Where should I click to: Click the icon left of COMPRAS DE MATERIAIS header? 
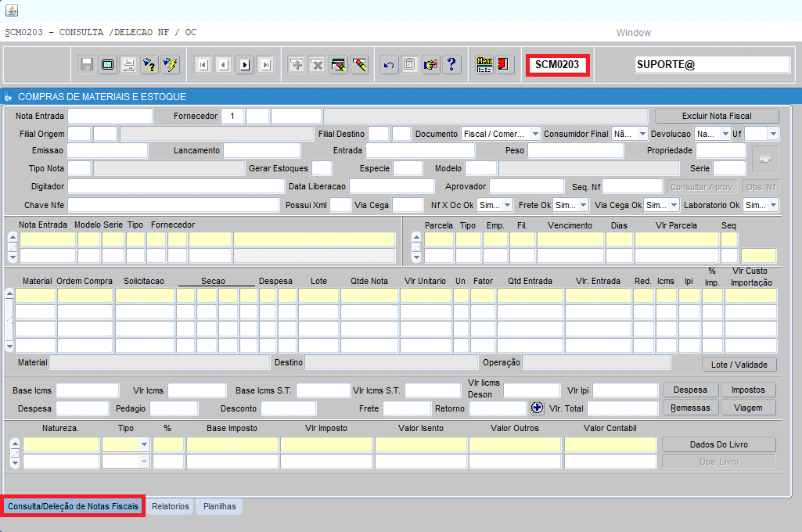point(8,97)
